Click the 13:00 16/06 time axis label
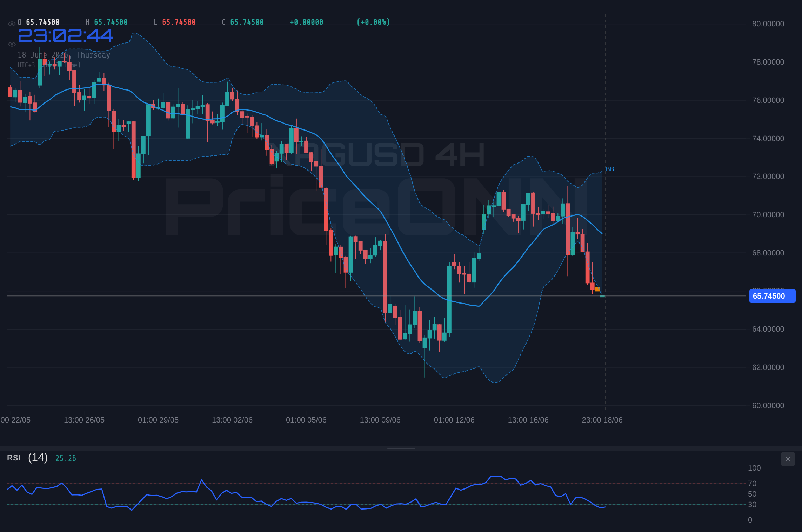The height and width of the screenshot is (532, 802). [x=528, y=420]
